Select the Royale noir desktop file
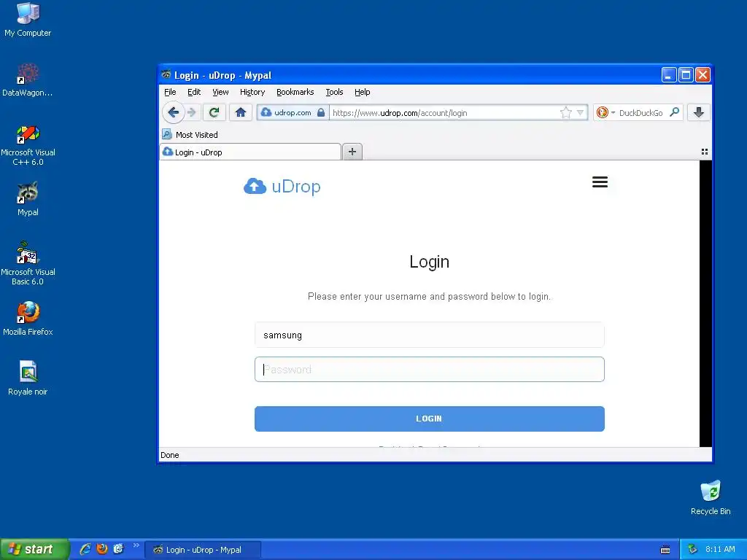Screen dimensions: 747x560 click(28, 378)
